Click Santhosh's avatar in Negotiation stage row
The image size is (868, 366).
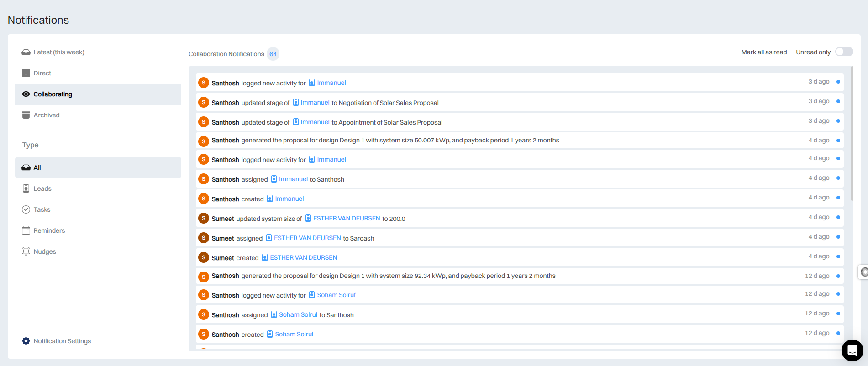204,102
